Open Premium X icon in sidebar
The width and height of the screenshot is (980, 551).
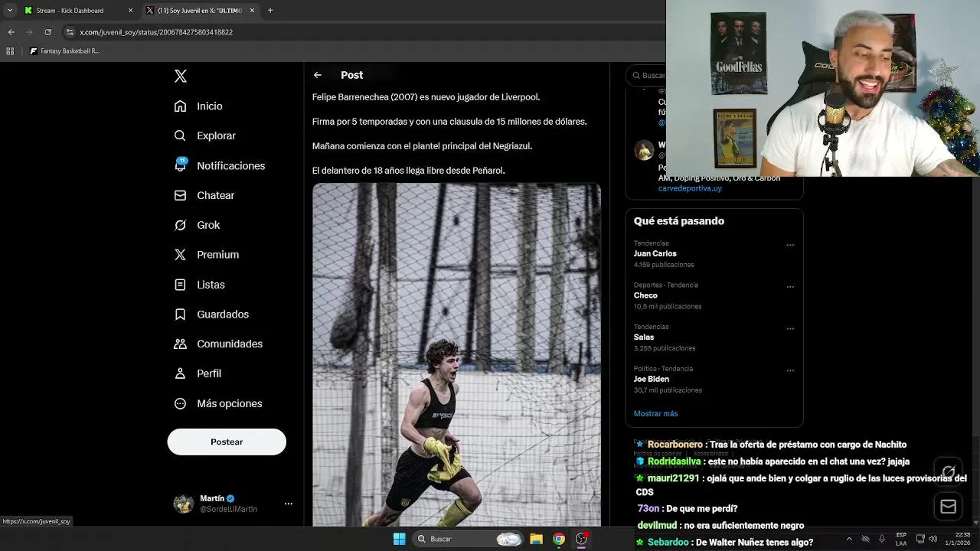180,255
